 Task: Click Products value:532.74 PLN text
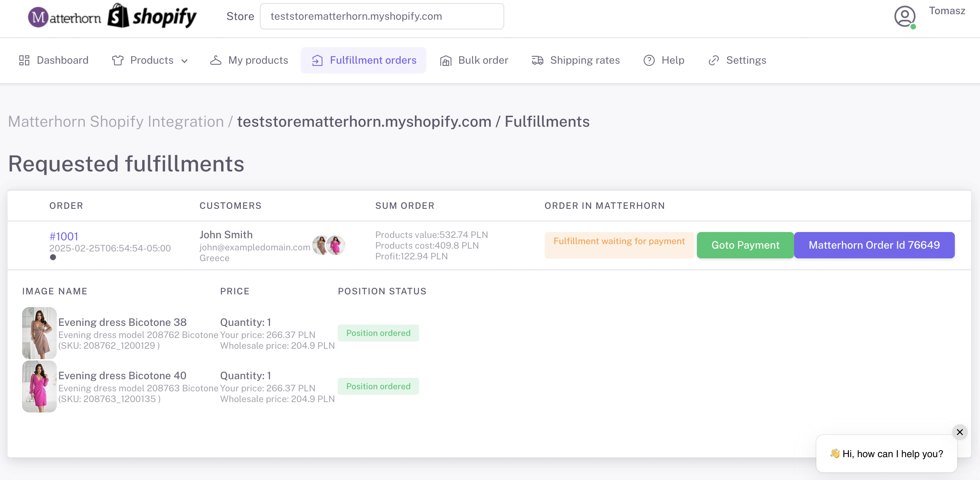(432, 234)
